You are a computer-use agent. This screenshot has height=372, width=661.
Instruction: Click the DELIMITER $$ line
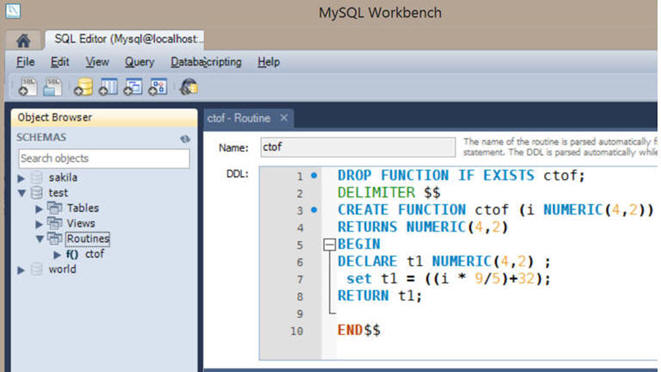(389, 193)
